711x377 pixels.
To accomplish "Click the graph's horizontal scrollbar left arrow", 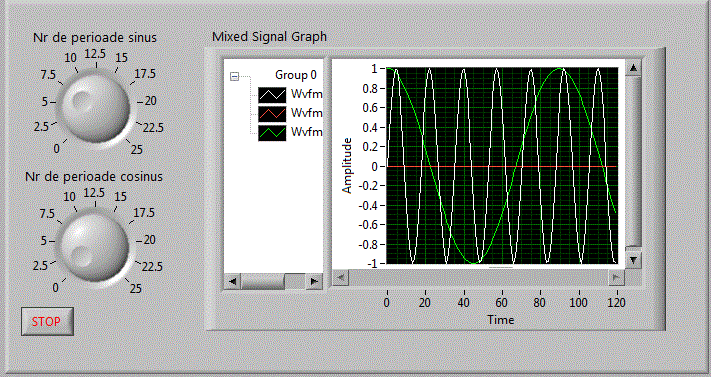I will pos(341,278).
